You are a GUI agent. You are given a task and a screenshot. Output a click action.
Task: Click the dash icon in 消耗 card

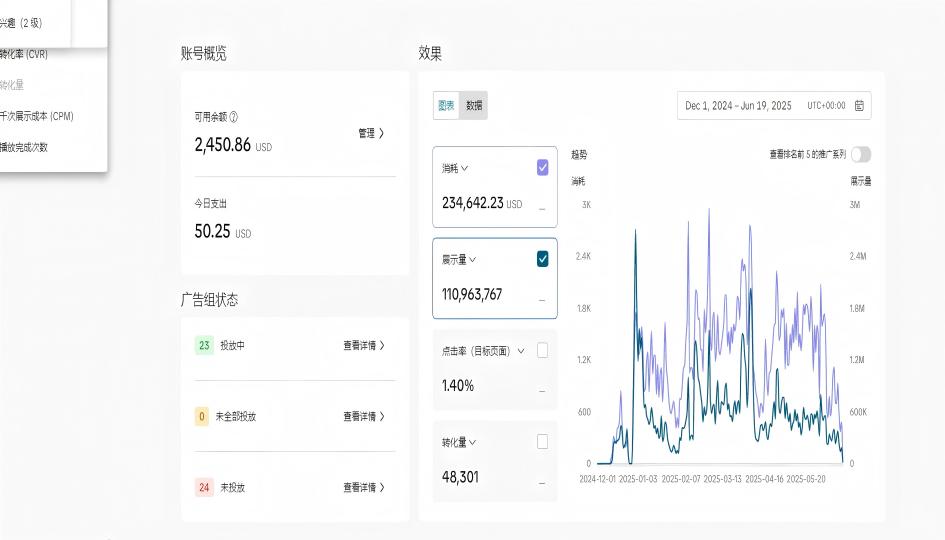[x=542, y=209]
